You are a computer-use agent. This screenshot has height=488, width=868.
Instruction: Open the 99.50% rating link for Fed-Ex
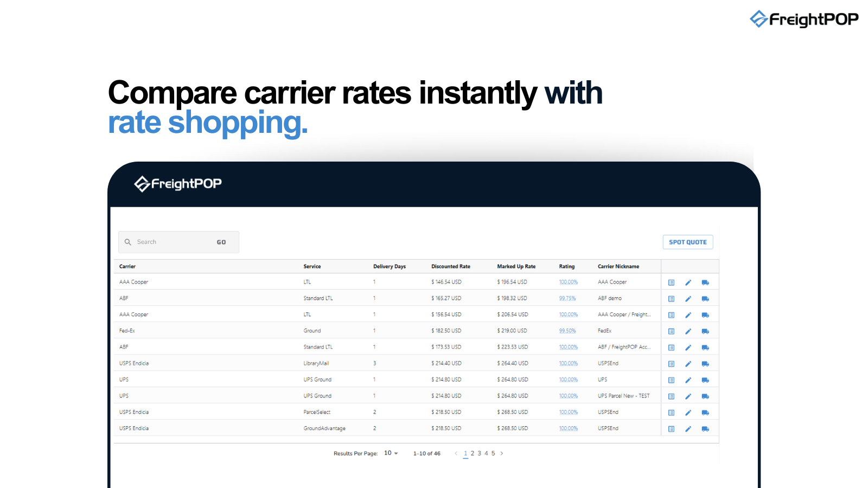tap(567, 331)
